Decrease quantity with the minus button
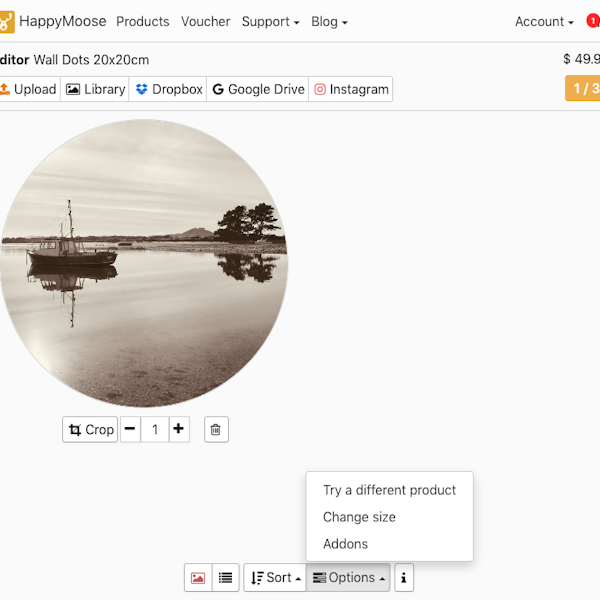 coord(131,430)
